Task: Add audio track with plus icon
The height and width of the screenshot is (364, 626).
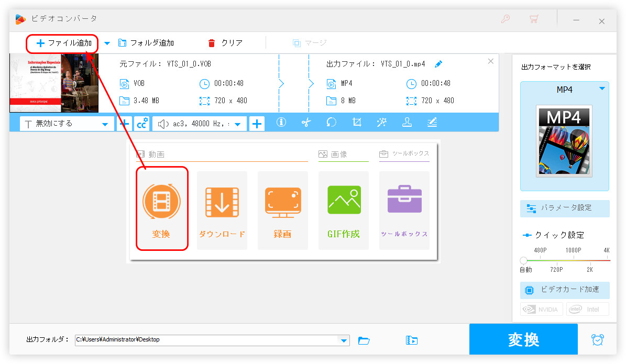Action: 257,124
